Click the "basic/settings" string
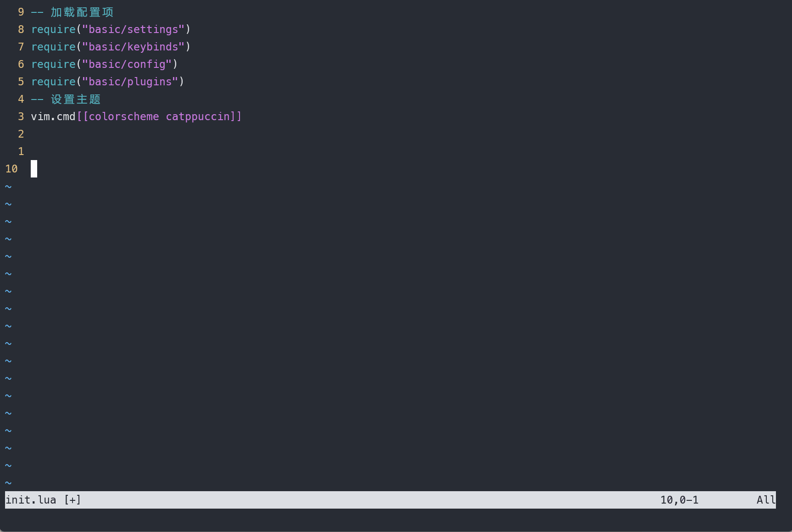The image size is (792, 532). [133, 29]
